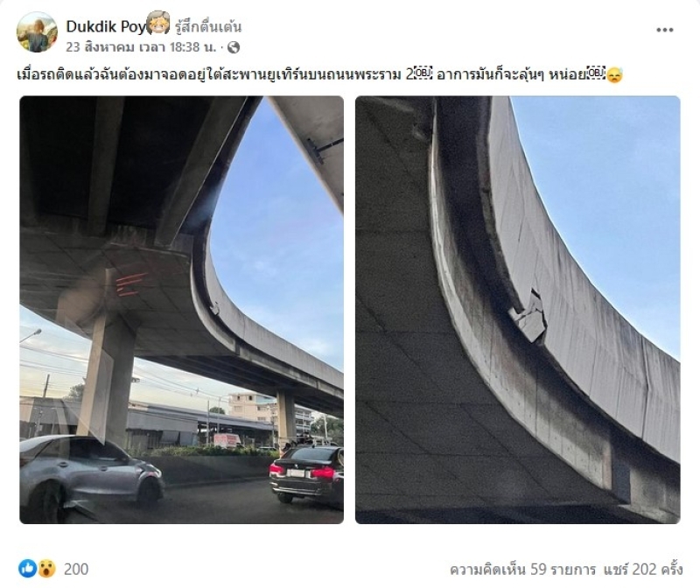Click the tired face emoji in caption
Viewport: 700px width, 588px height.
[615, 74]
